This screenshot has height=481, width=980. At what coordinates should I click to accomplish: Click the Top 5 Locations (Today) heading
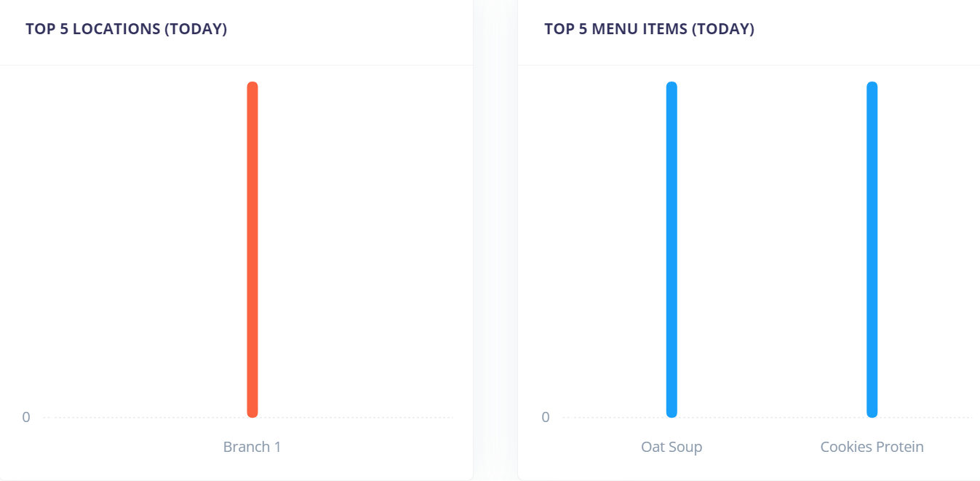point(127,29)
